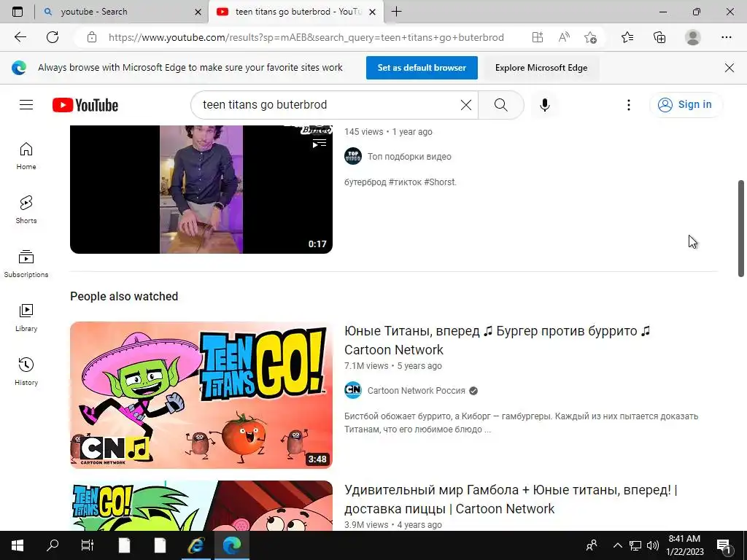Click the '#тикток #Shorst' description text
This screenshot has width=747, height=560.
tap(422, 182)
